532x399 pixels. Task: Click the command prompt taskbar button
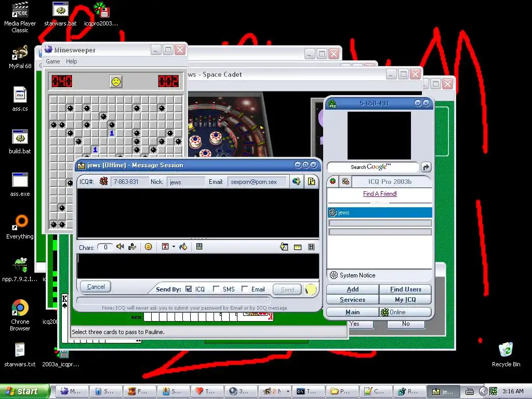(x=308, y=392)
